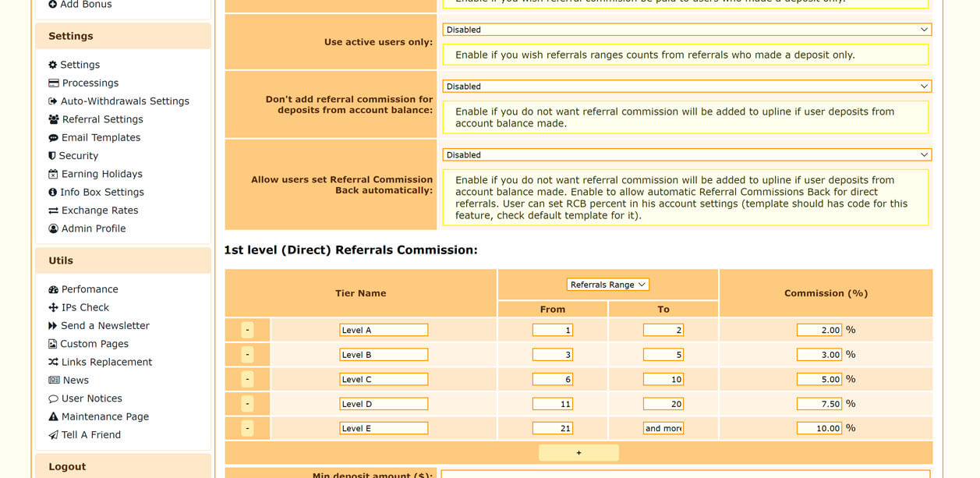Viewport: 980px width, 478px height.
Task: Click the Referral Settings users icon
Action: [54, 119]
